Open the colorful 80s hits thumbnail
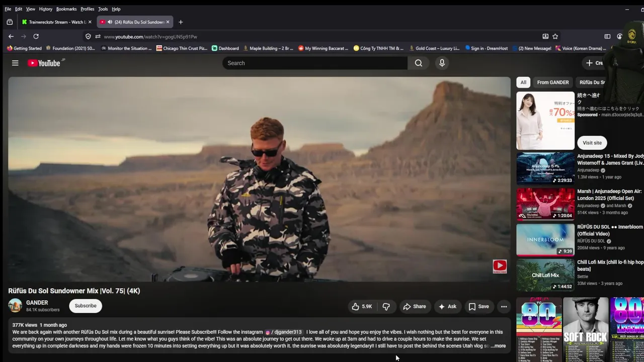 539,329
